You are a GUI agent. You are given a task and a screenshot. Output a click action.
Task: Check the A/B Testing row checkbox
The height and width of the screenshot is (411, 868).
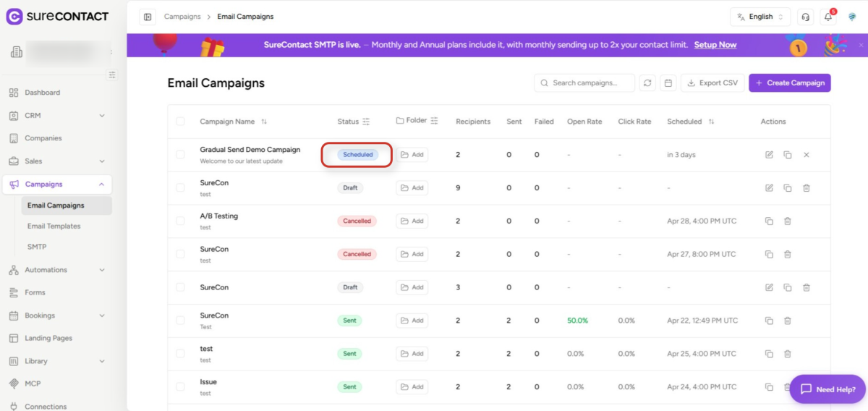coord(180,221)
